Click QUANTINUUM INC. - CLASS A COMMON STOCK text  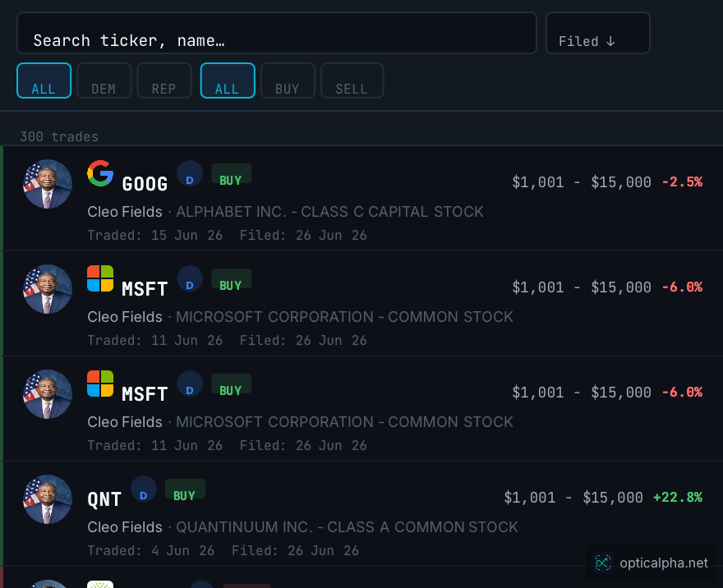point(348,526)
